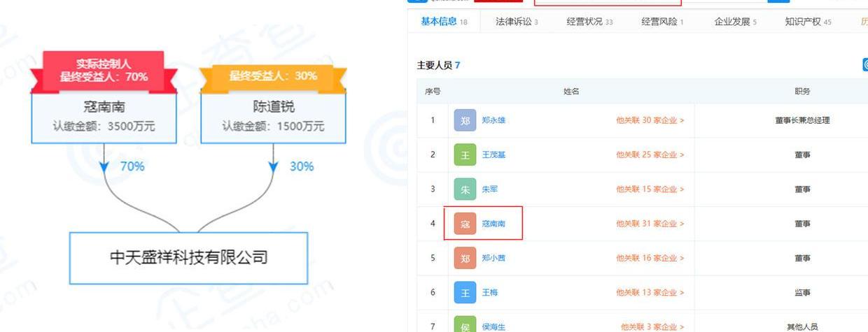Click the 中天盛祥科技有限公司 company node
868x332 pixels.
coord(188,257)
